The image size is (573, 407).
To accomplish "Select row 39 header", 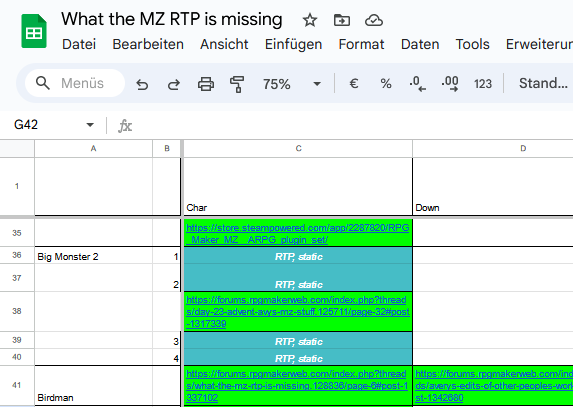I will pyautogui.click(x=17, y=340).
